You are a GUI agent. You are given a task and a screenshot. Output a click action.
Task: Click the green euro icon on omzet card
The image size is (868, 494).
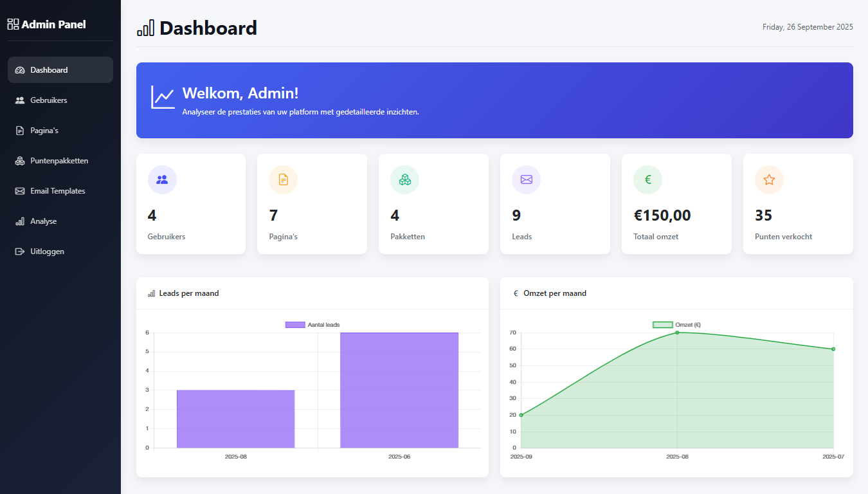point(647,179)
